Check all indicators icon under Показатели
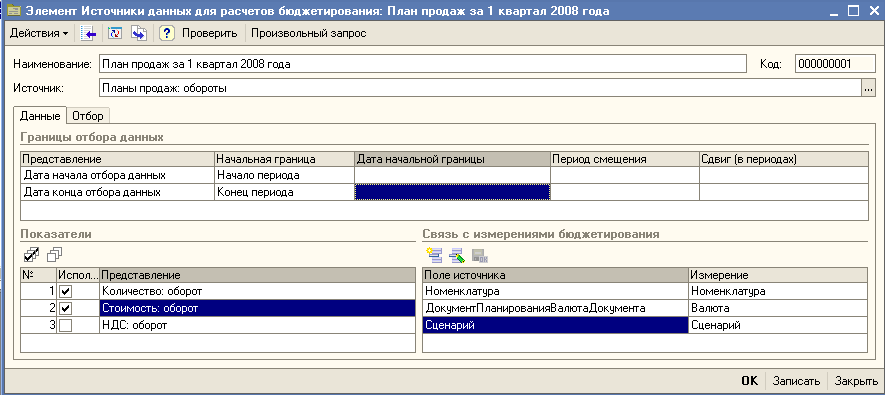This screenshot has height=395, width=885. (32, 256)
